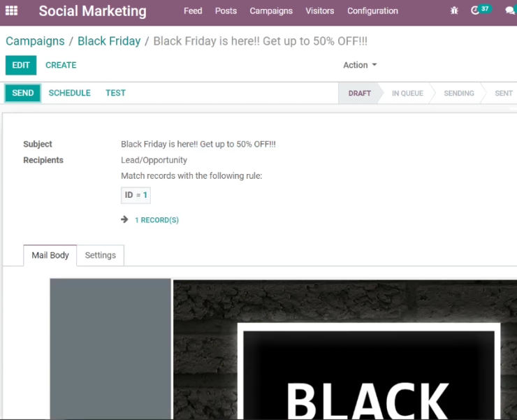Navigate to Campaigns breadcrumb
This screenshot has height=420, width=517.
tap(35, 41)
